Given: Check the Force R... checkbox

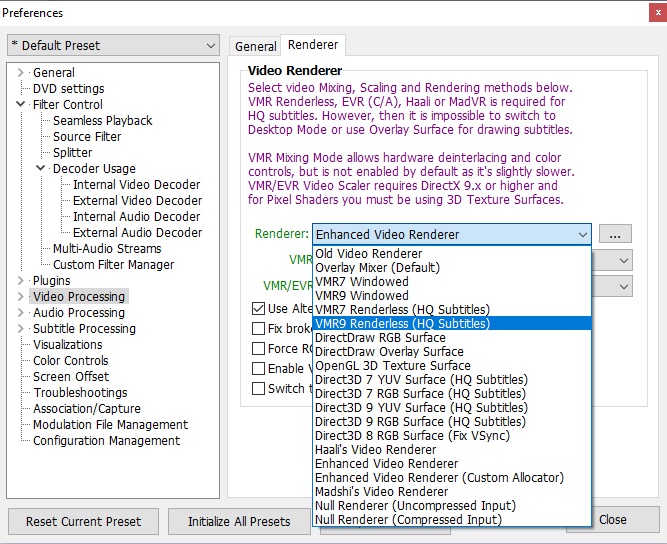Looking at the screenshot, I should point(258,348).
